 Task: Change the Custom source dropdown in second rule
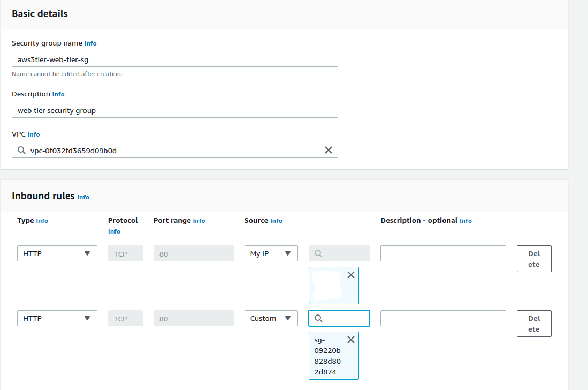(271, 318)
